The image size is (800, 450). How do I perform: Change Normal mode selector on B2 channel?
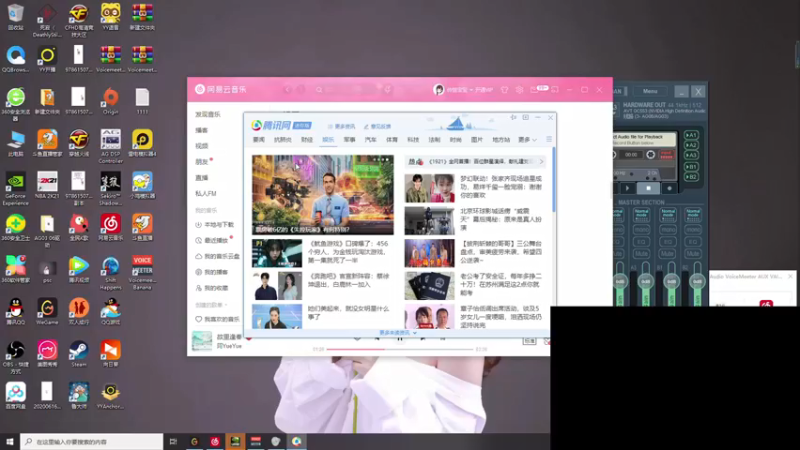point(693,214)
